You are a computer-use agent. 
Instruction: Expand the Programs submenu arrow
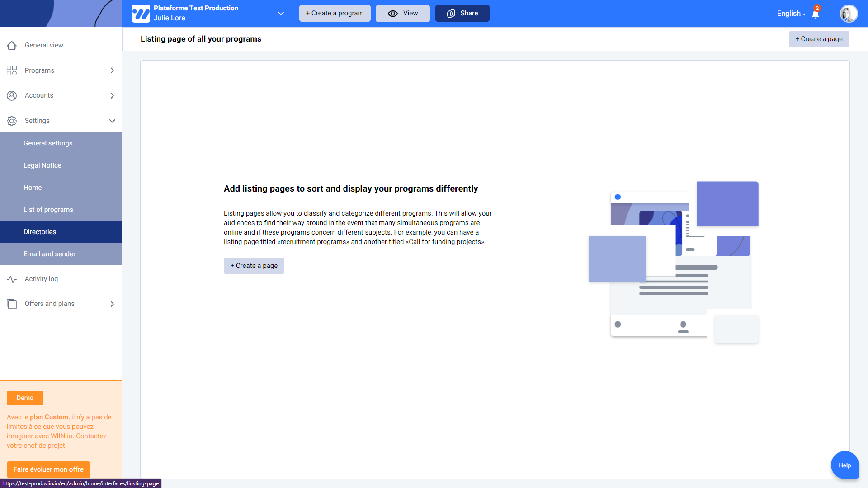(x=112, y=70)
